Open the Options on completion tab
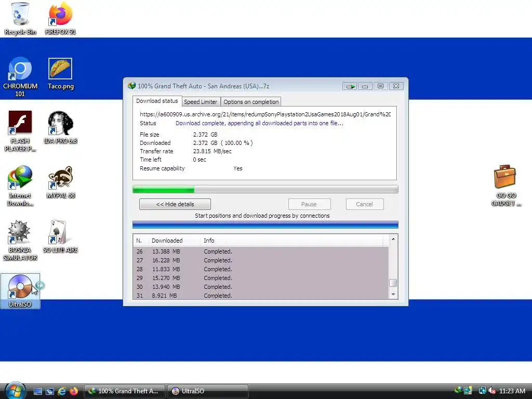The height and width of the screenshot is (399, 532). (251, 102)
